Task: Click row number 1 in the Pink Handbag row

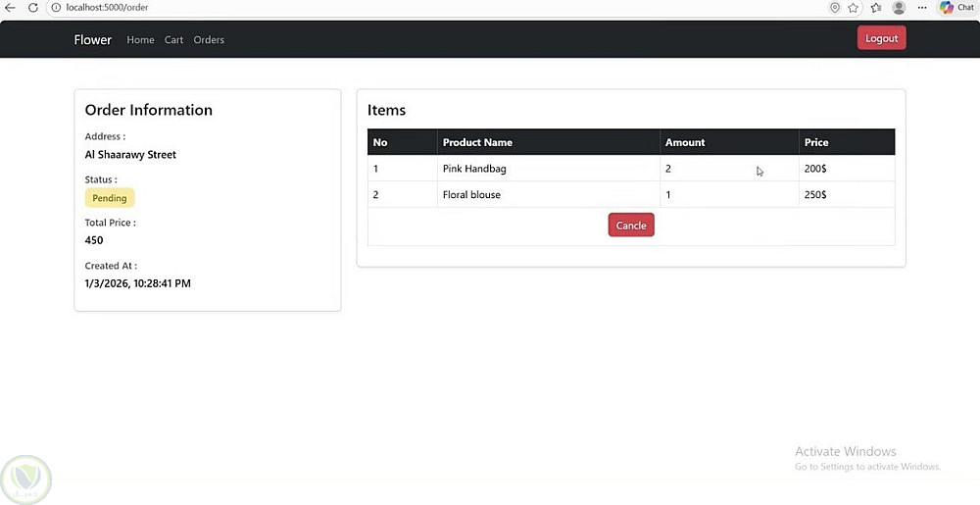Action: 403,169
